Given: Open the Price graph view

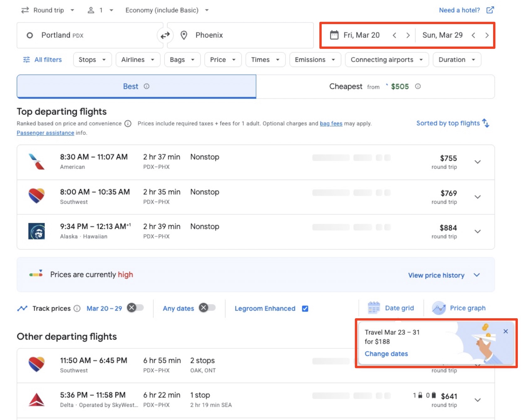Looking at the screenshot, I should (x=459, y=308).
